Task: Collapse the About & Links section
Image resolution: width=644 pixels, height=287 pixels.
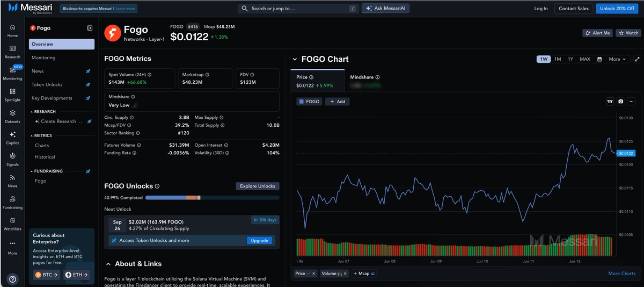Action: 108,264
